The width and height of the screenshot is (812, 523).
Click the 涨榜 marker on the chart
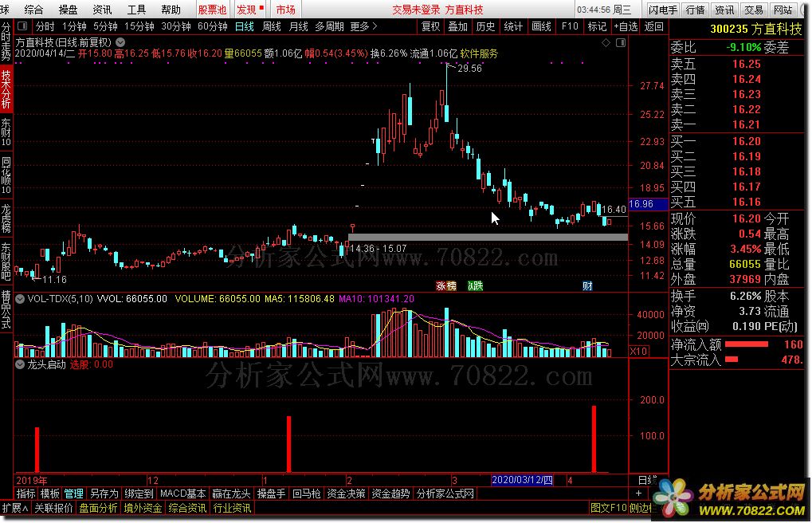point(446,285)
